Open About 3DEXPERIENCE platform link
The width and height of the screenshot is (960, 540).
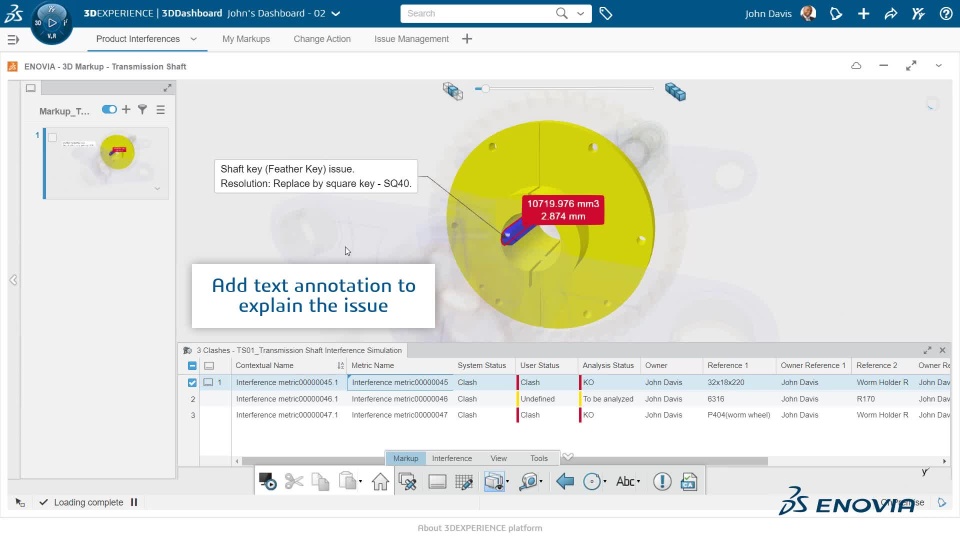click(480, 528)
